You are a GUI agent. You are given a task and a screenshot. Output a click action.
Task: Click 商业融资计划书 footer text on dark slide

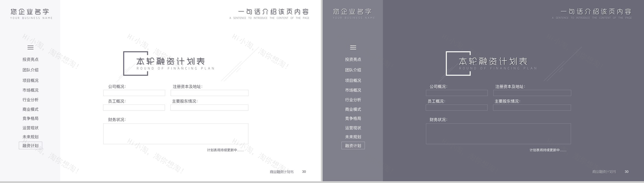point(604,172)
